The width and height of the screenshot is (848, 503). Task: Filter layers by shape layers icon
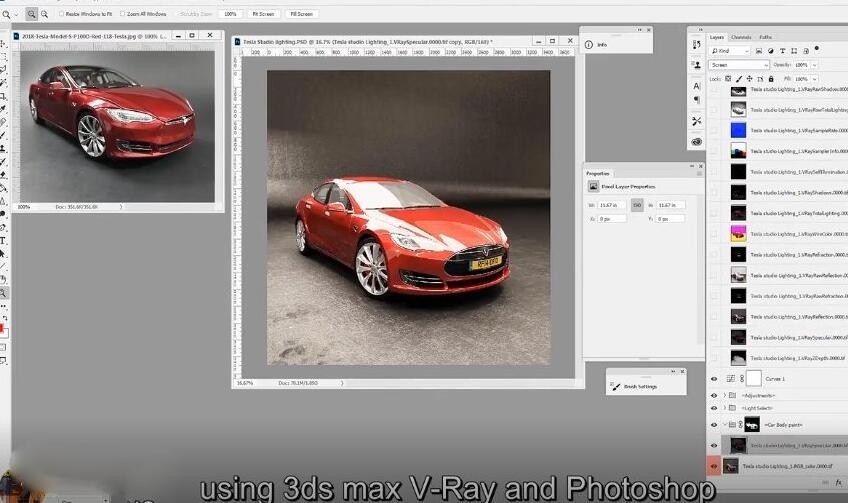(x=794, y=51)
